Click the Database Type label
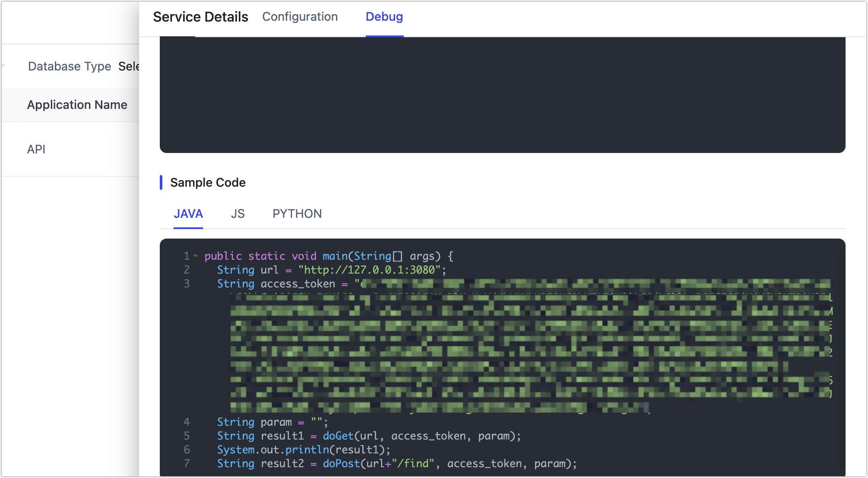The height and width of the screenshot is (478, 868). click(70, 66)
